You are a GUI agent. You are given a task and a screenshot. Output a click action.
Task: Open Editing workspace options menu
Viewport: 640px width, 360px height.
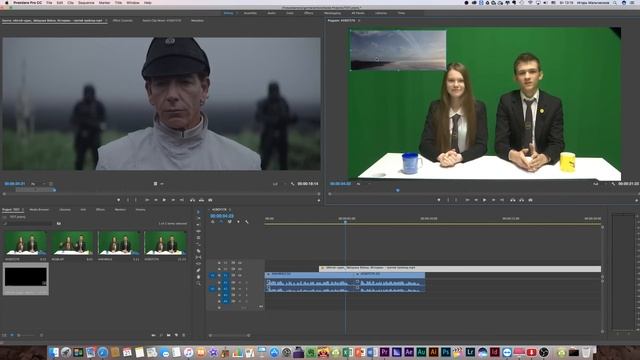[x=237, y=13]
